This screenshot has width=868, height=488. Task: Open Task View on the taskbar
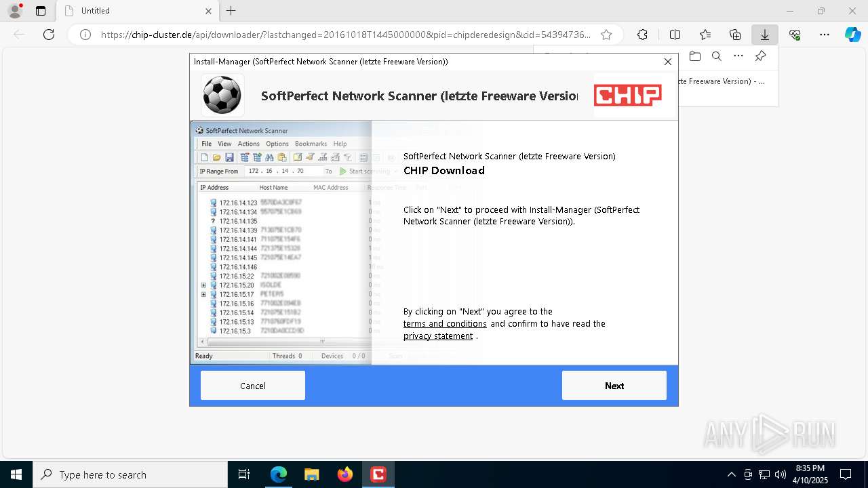tap(245, 474)
